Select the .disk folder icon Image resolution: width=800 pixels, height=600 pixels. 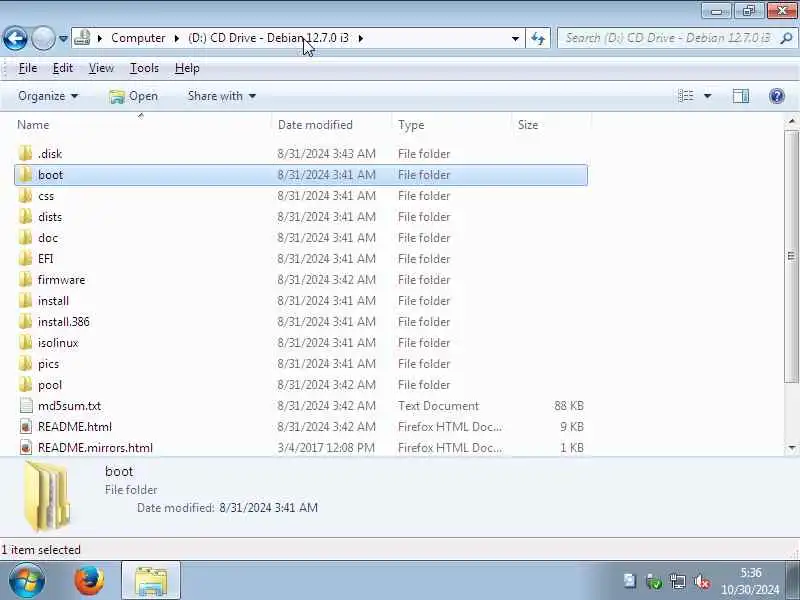click(25, 154)
